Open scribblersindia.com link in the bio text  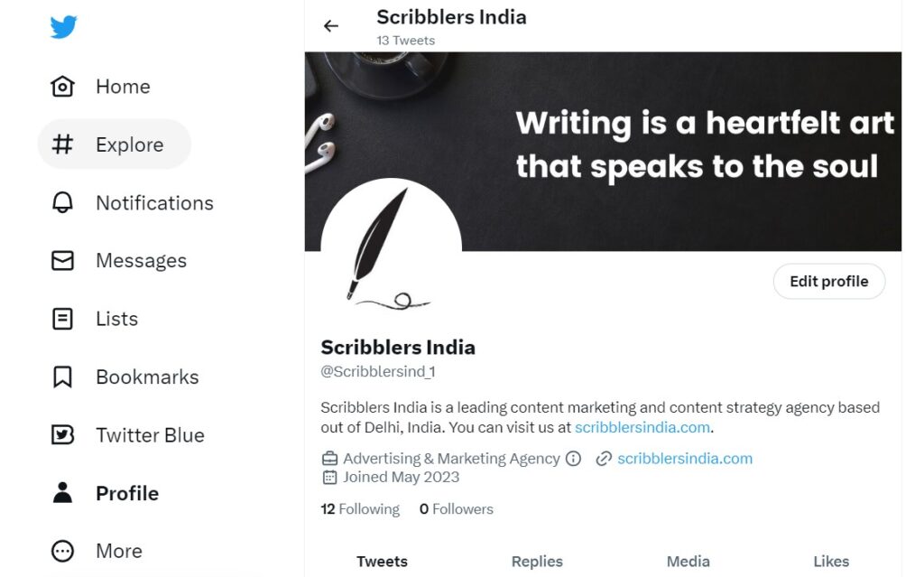pos(642,428)
